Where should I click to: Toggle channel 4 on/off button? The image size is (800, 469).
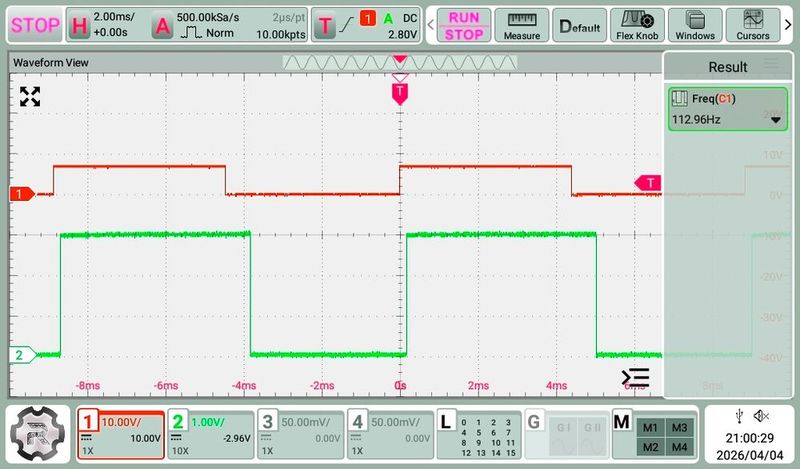point(357,422)
